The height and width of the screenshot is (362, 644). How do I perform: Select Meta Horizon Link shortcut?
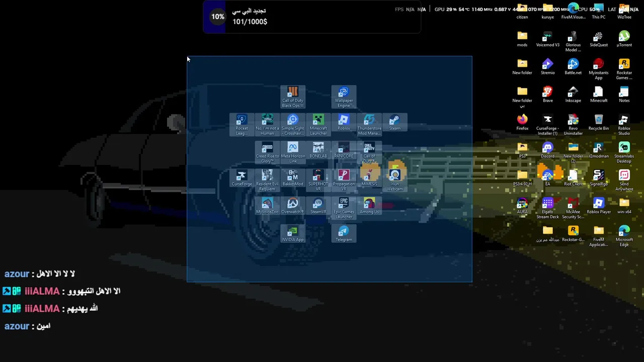tap(293, 153)
